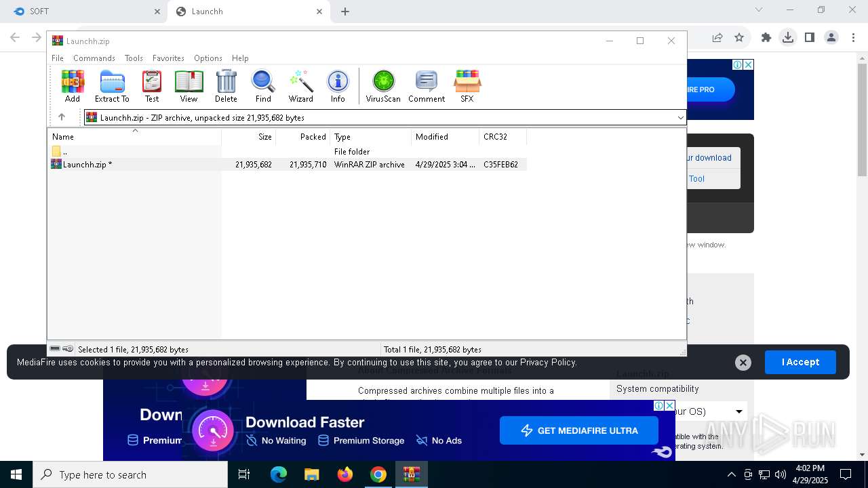
Task: Close the SOFT browser tab
Action: point(157,12)
